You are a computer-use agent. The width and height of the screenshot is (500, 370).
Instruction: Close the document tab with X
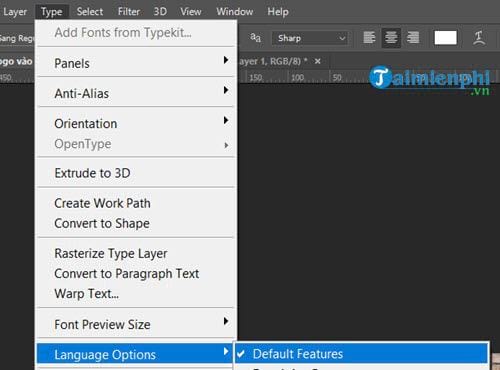coord(318,61)
